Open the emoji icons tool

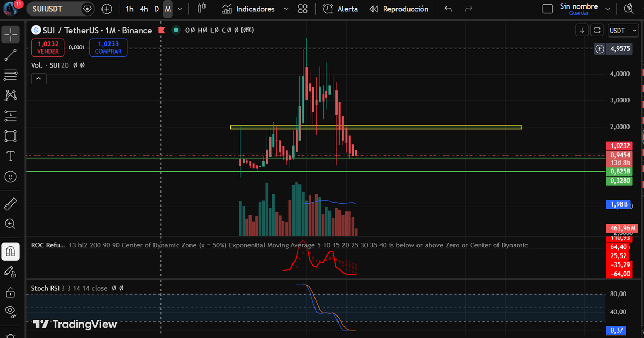pyautogui.click(x=11, y=176)
